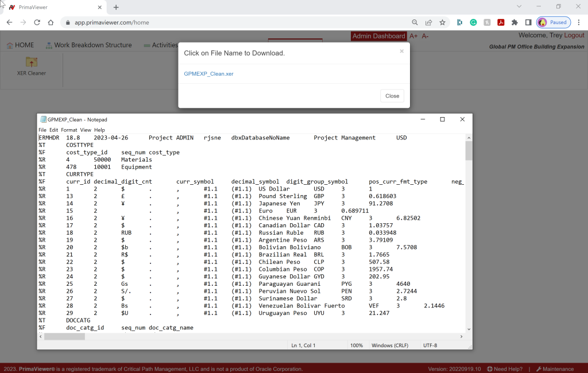Expand the tab search chevron in Chrome
Viewport: 588px width, 373px height.
(519, 7)
